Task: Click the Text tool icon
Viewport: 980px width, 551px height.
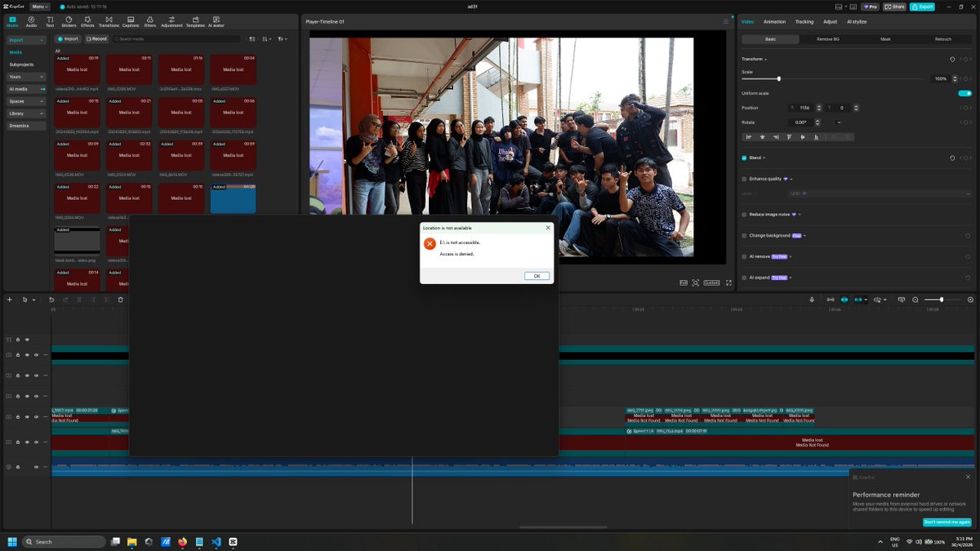Action: click(x=50, y=21)
